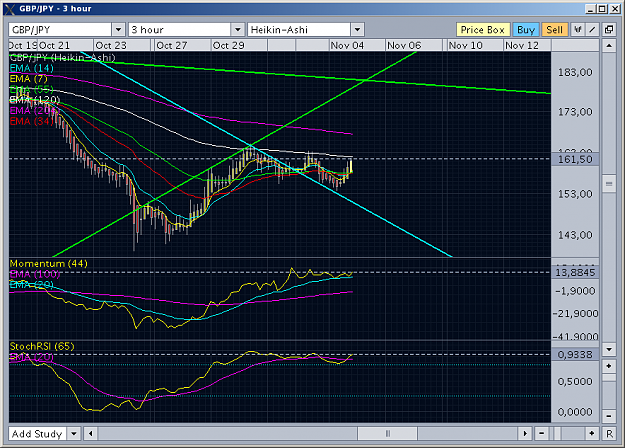Click the detach chart window icon
This screenshot has height=448, width=625.
[x=609, y=29]
